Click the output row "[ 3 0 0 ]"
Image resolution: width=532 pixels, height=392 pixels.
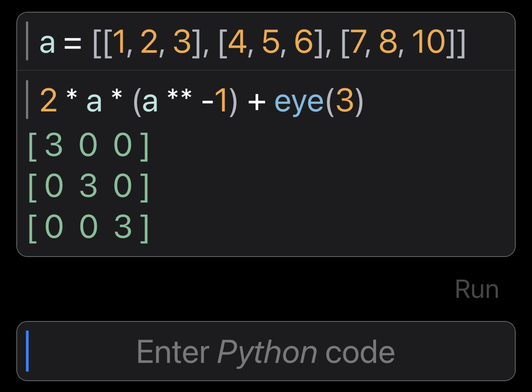89,146
